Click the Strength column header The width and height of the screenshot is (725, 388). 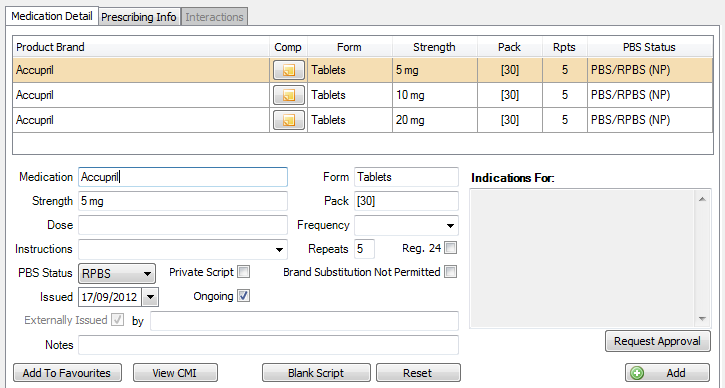(x=435, y=47)
